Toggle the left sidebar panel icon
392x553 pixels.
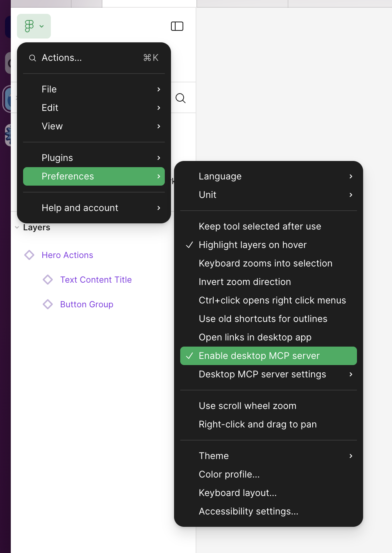click(177, 26)
